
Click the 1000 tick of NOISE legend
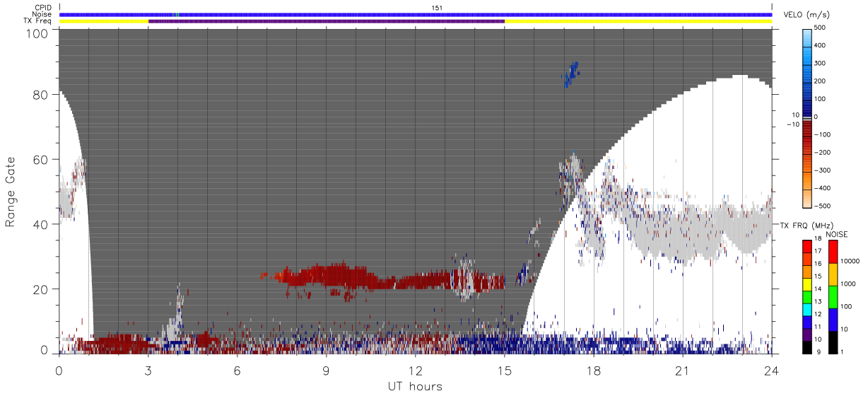tap(848, 284)
